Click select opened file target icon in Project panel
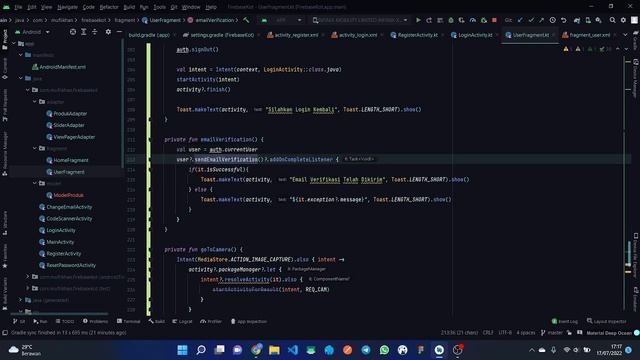The height and width of the screenshot is (360, 640). [73, 32]
